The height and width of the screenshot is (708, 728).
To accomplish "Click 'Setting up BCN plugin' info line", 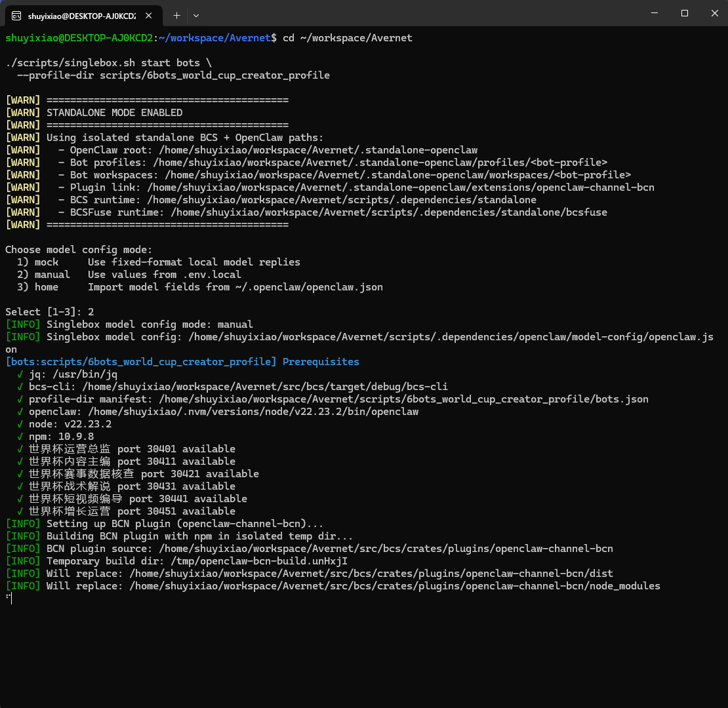I will (x=165, y=524).
